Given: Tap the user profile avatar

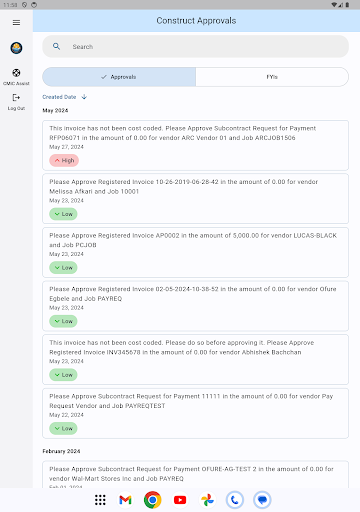Looking at the screenshot, I should [16, 48].
